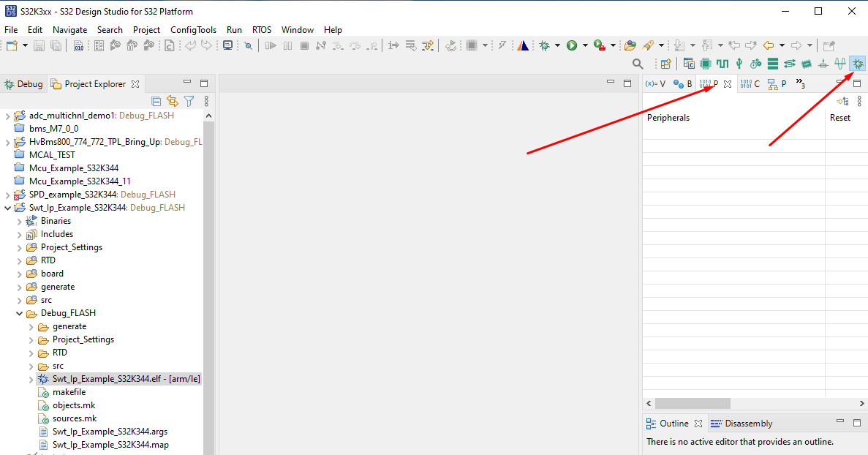Click the Save All toolbar icon
The width and height of the screenshot is (868, 455).
[56, 45]
